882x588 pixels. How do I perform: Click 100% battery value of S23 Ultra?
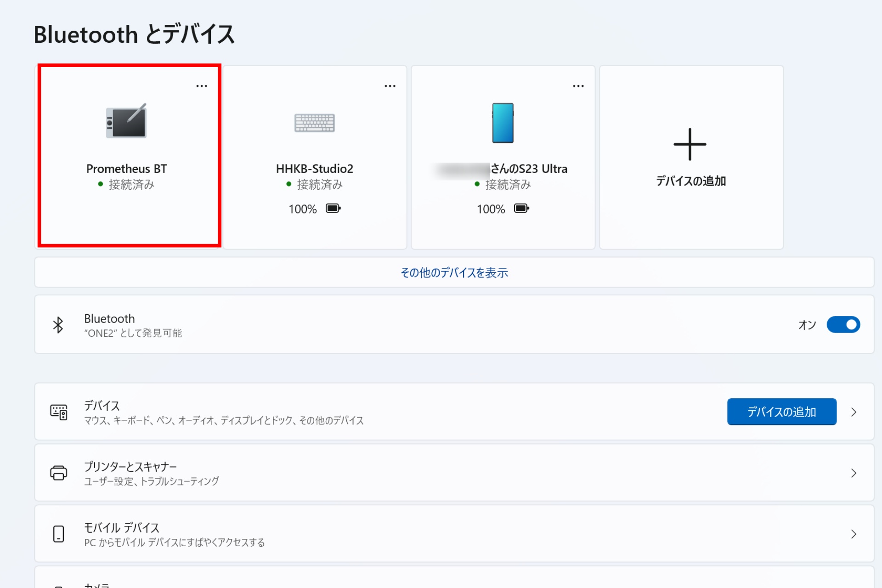(x=491, y=209)
